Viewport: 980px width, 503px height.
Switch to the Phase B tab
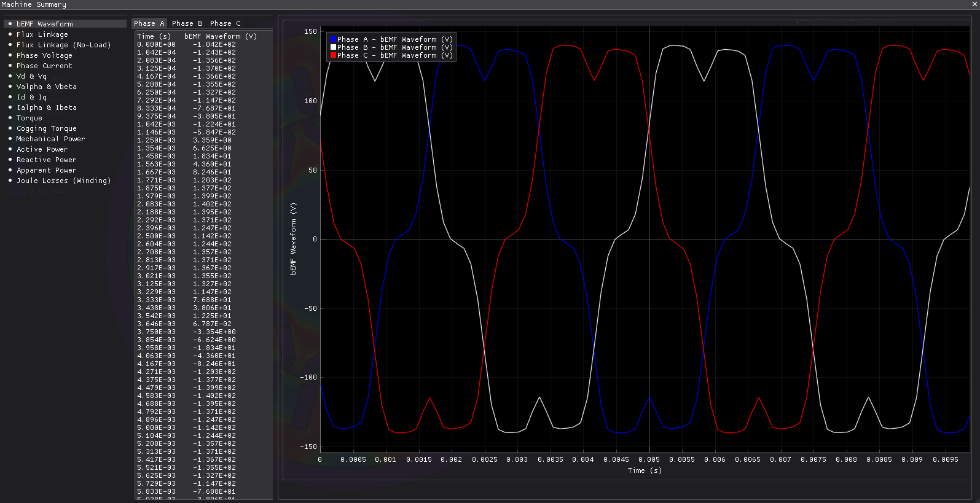[x=187, y=23]
